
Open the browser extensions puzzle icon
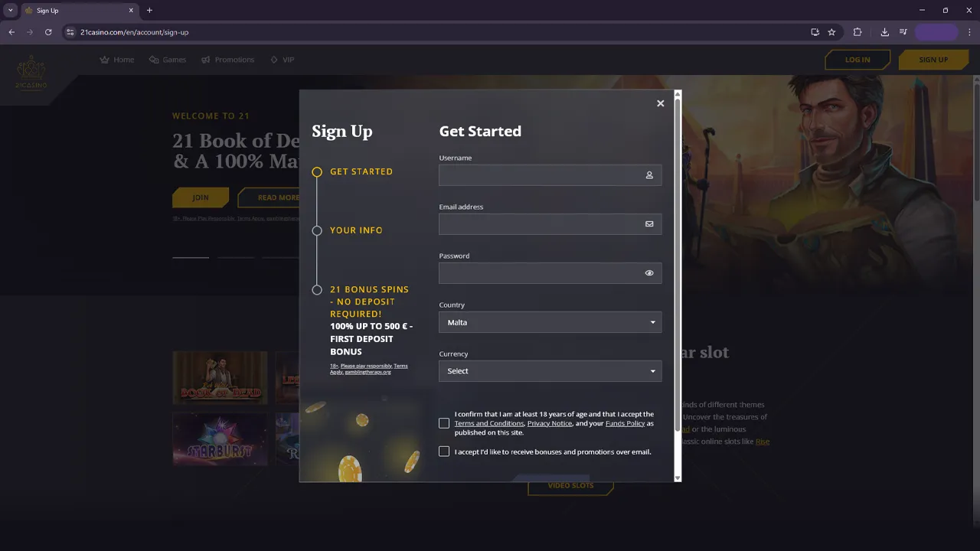click(857, 32)
